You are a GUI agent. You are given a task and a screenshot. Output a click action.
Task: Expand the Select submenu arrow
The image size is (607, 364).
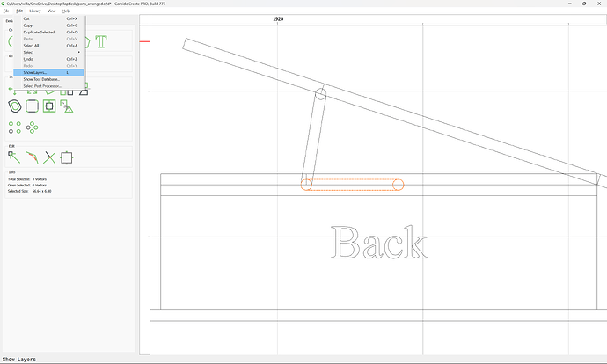[x=79, y=52]
